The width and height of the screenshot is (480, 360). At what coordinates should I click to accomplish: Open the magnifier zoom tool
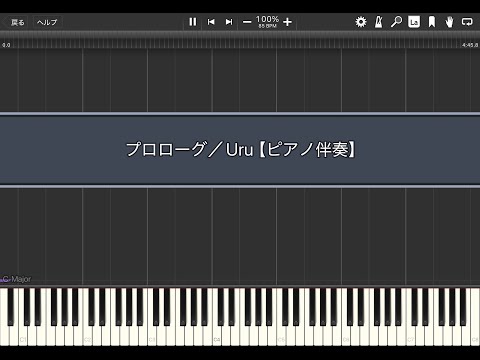click(396, 22)
